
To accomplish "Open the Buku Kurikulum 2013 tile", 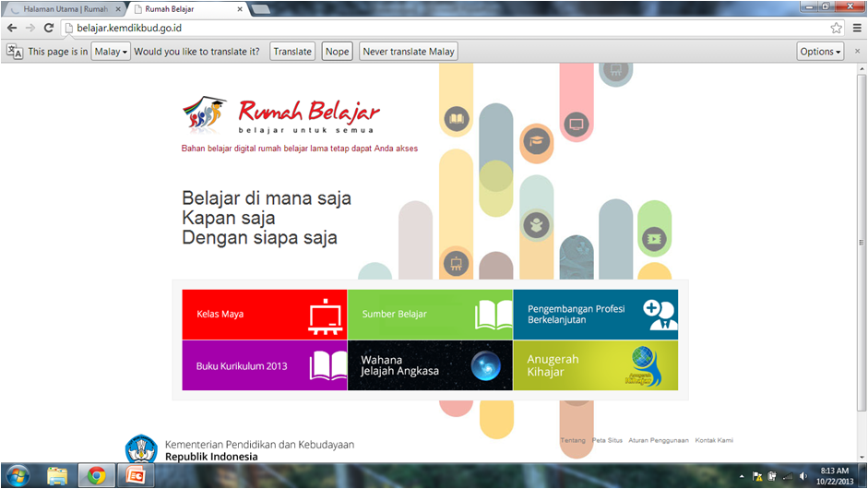I will pyautogui.click(x=265, y=365).
